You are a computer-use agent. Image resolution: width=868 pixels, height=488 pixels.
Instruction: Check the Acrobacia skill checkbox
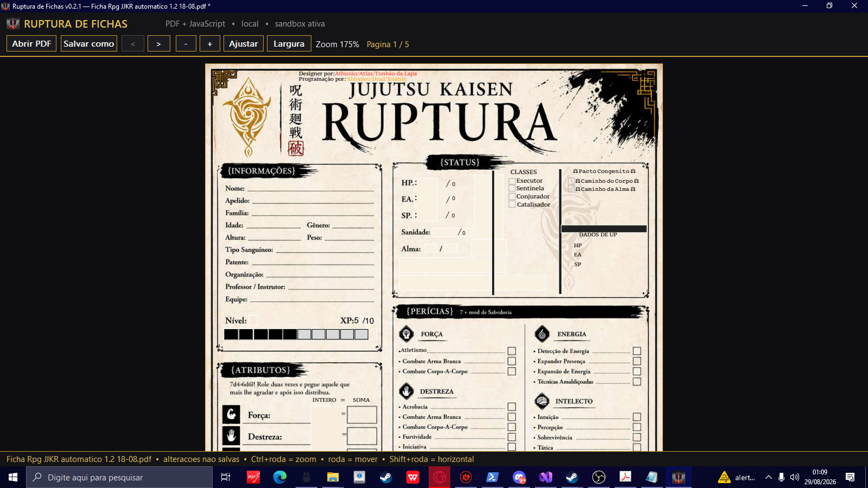click(512, 407)
